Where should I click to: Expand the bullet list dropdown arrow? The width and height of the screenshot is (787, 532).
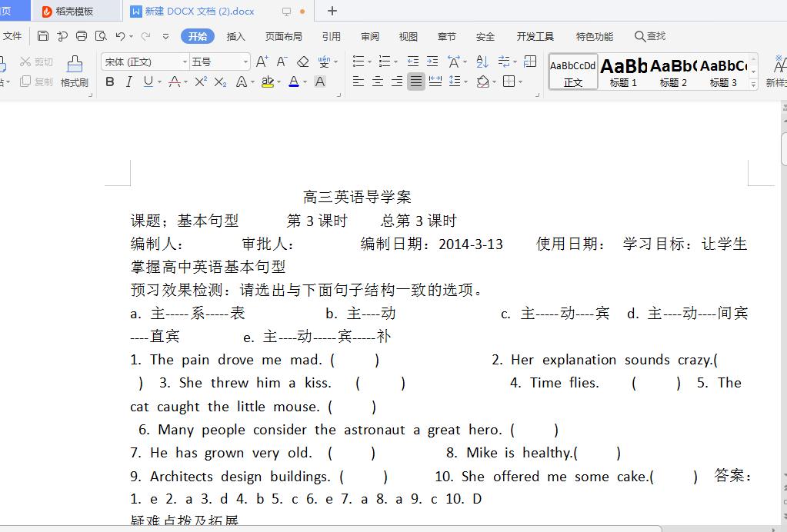(370, 62)
